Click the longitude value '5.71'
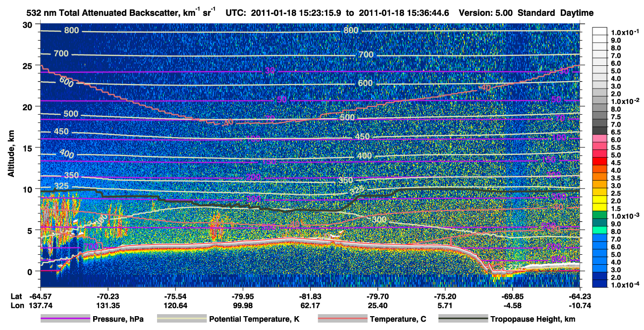The width and height of the screenshot is (644, 330). tap(445, 305)
